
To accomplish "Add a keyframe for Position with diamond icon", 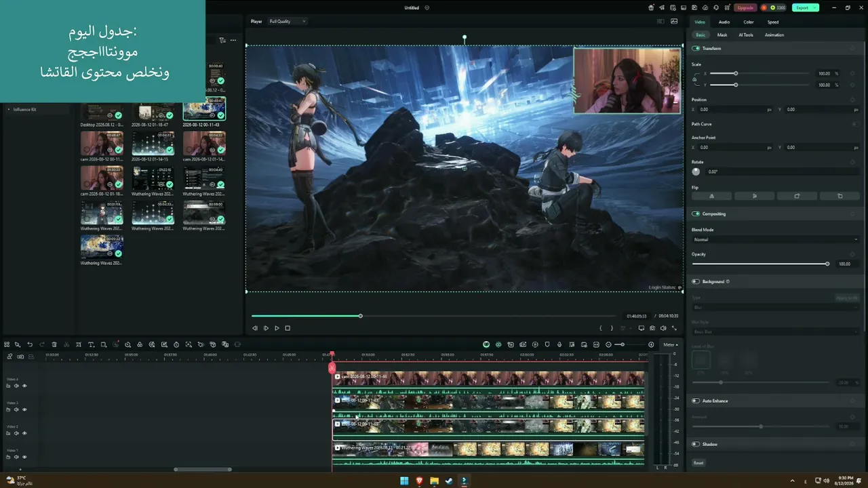I will [x=852, y=100].
